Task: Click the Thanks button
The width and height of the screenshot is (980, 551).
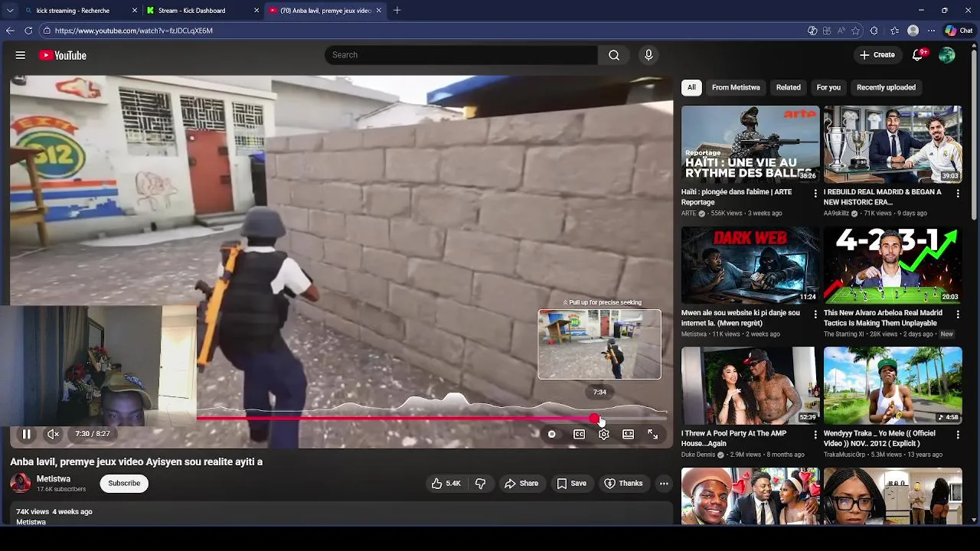Action: click(623, 483)
